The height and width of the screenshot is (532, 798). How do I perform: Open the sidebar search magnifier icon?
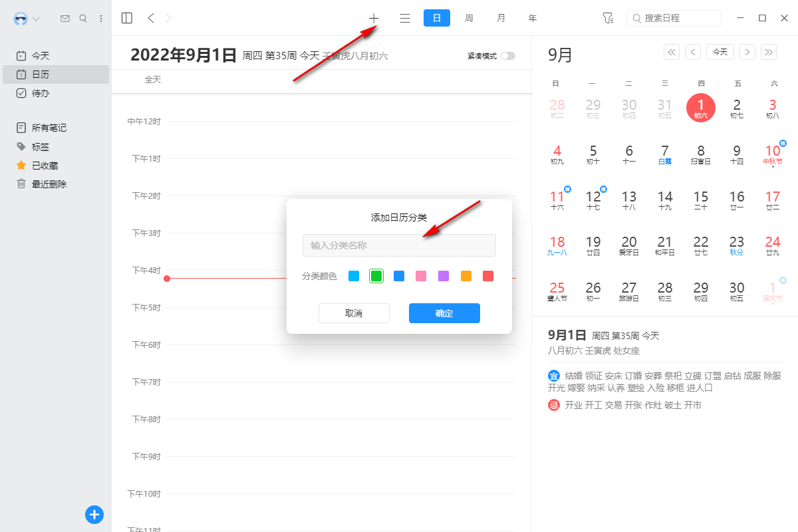pos(83,19)
